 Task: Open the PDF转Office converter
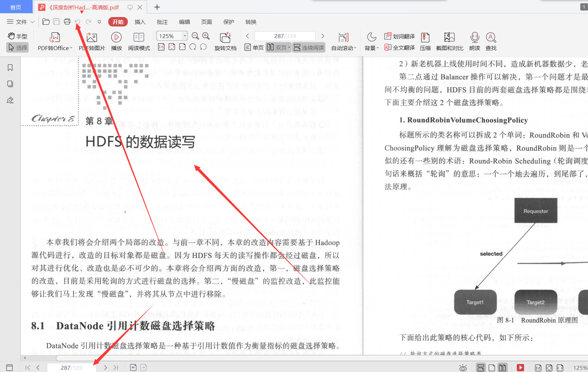(x=55, y=42)
